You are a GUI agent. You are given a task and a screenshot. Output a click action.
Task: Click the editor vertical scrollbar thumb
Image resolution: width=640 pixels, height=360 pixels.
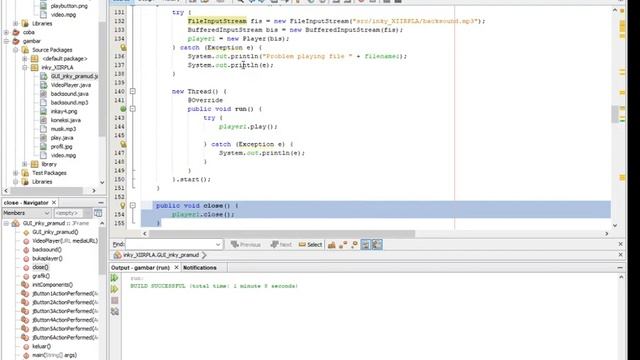615,114
